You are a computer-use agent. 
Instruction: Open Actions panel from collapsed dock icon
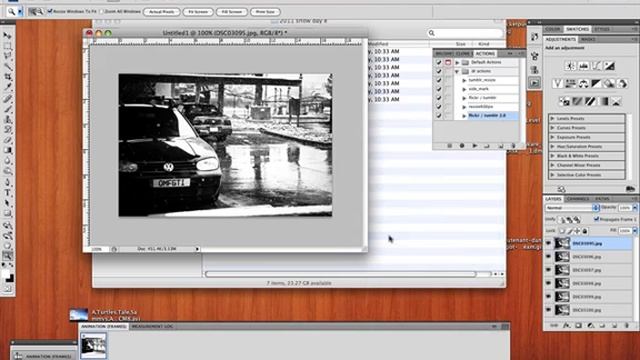[535, 83]
